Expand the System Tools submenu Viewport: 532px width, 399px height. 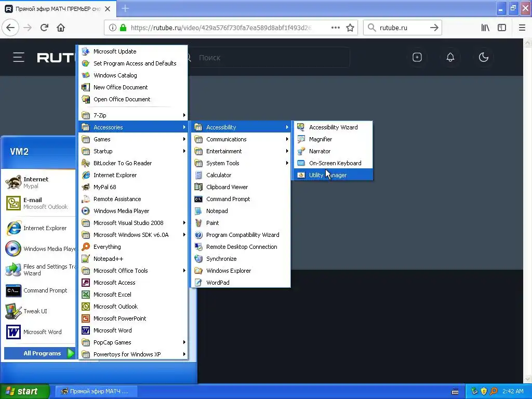click(x=241, y=163)
